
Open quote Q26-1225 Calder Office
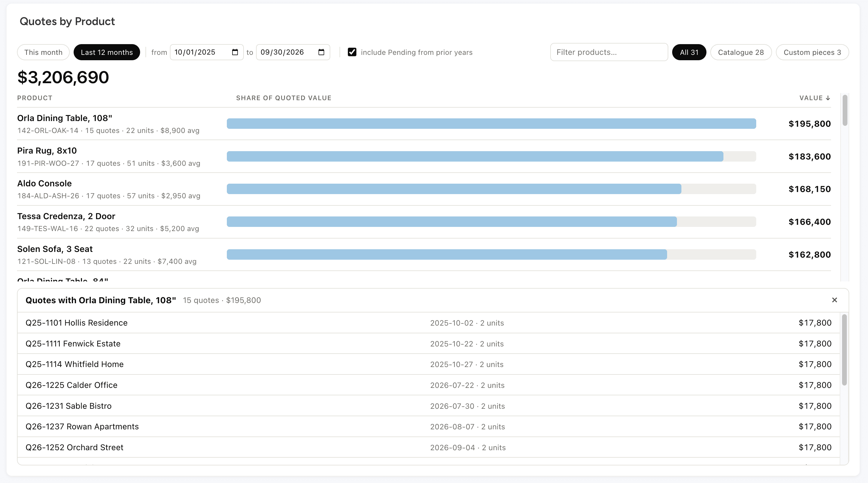428,385
